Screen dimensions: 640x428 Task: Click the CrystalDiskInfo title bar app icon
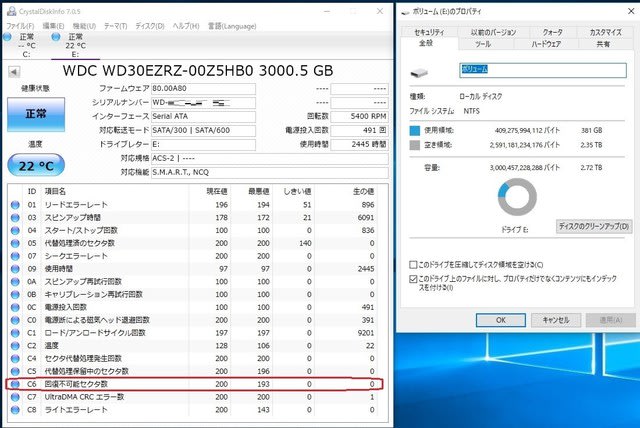pyautogui.click(x=11, y=11)
